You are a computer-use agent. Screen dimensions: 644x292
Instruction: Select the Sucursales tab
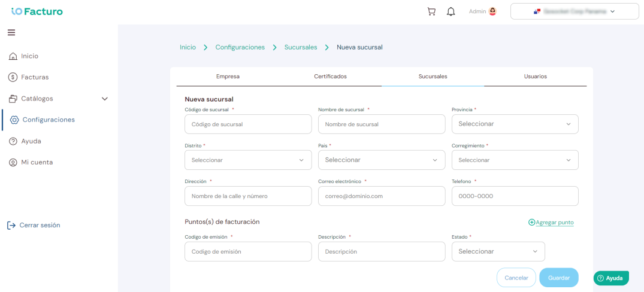click(x=433, y=77)
